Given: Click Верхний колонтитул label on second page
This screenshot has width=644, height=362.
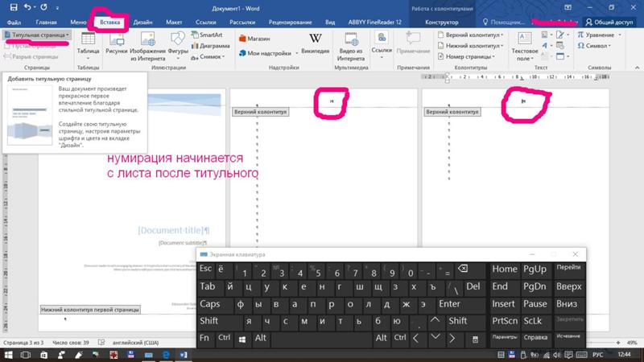Looking at the screenshot, I should [260, 112].
